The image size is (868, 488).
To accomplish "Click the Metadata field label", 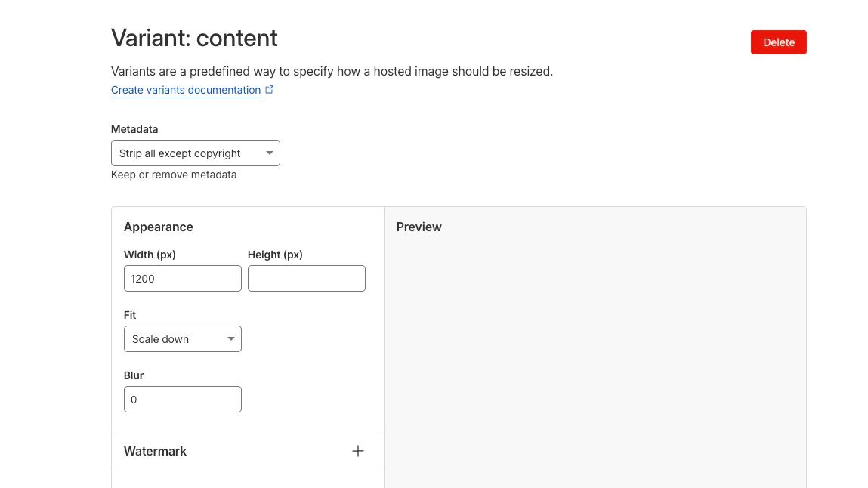I will point(134,129).
